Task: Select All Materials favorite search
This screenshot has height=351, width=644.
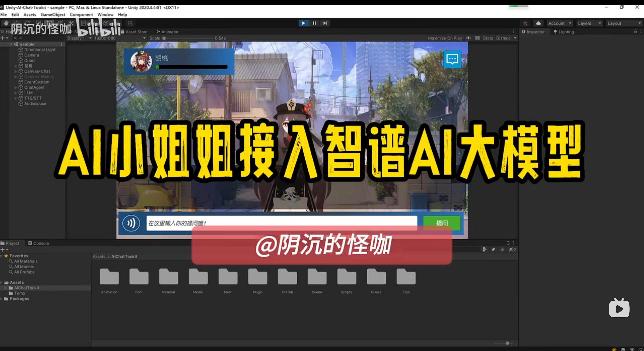Action: click(26, 261)
